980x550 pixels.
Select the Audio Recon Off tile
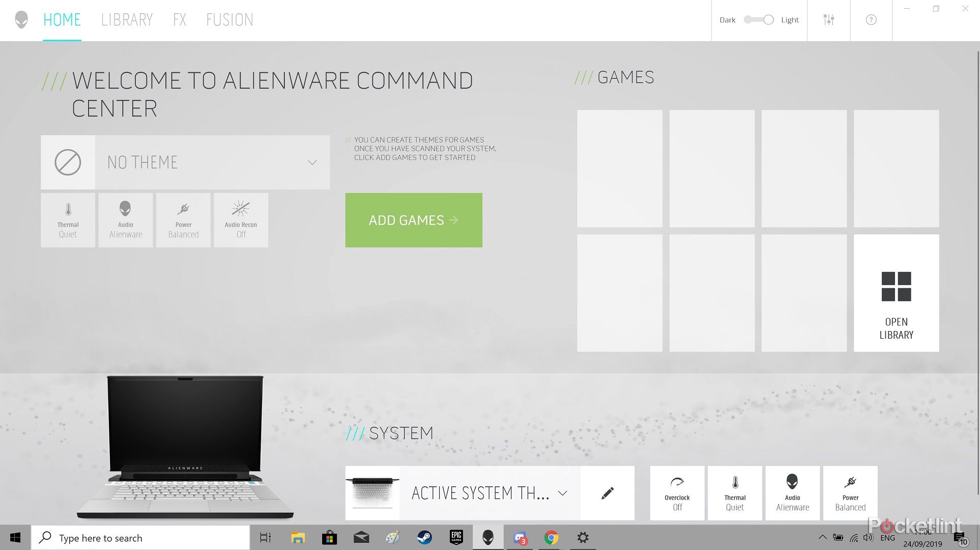click(x=241, y=220)
